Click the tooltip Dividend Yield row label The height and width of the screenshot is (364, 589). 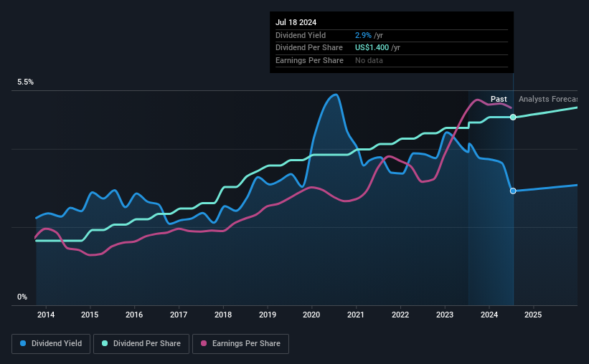pyautogui.click(x=301, y=35)
